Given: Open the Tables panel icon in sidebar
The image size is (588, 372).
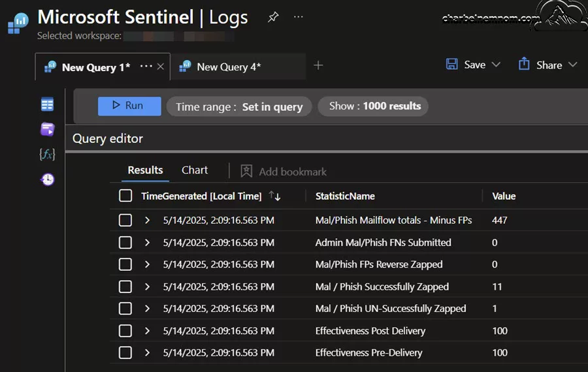Looking at the screenshot, I should pos(47,104).
